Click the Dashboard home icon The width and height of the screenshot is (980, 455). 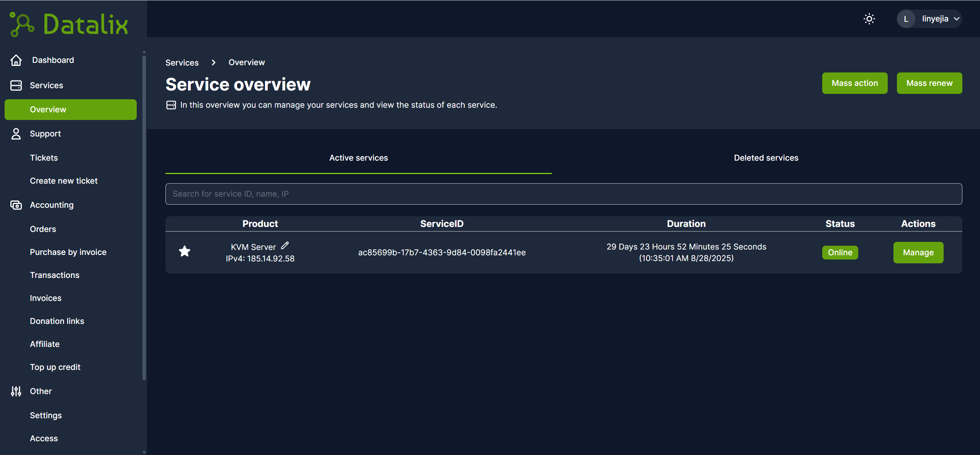pyautogui.click(x=16, y=60)
